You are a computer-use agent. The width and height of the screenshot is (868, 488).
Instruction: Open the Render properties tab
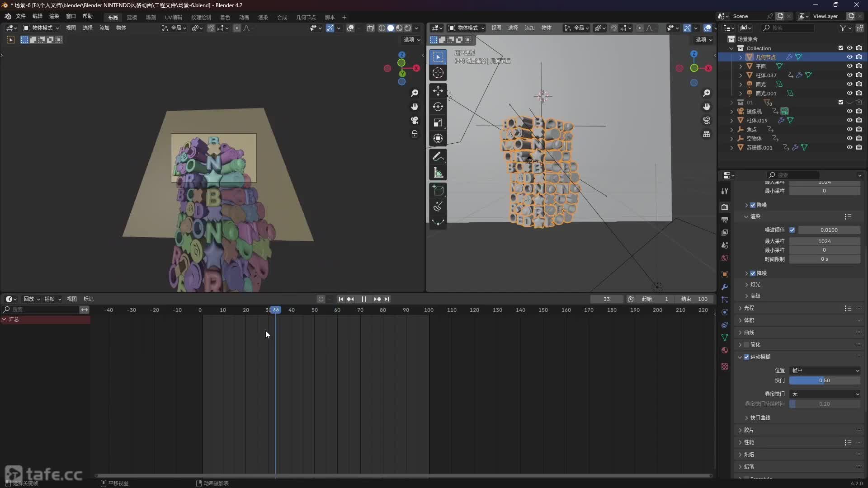(x=725, y=207)
